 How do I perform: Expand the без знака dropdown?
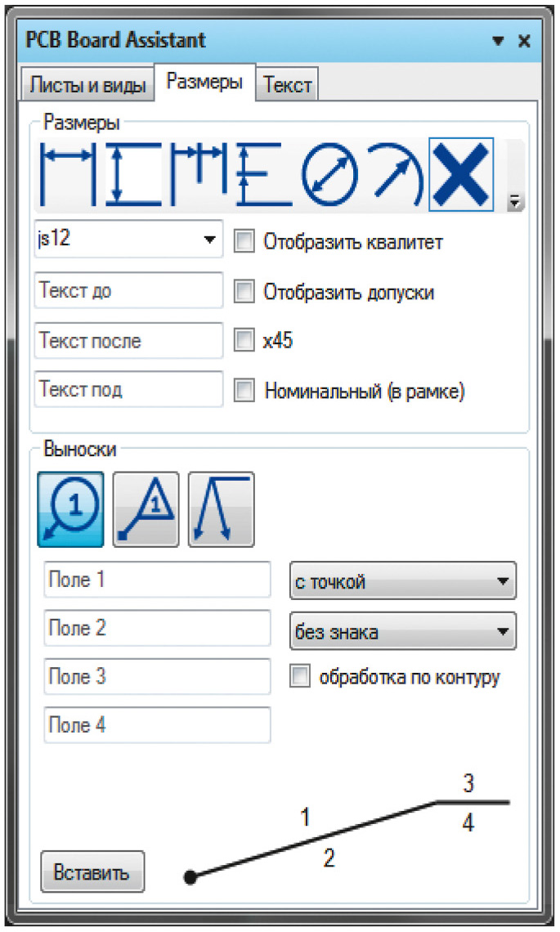pyautogui.click(x=403, y=631)
